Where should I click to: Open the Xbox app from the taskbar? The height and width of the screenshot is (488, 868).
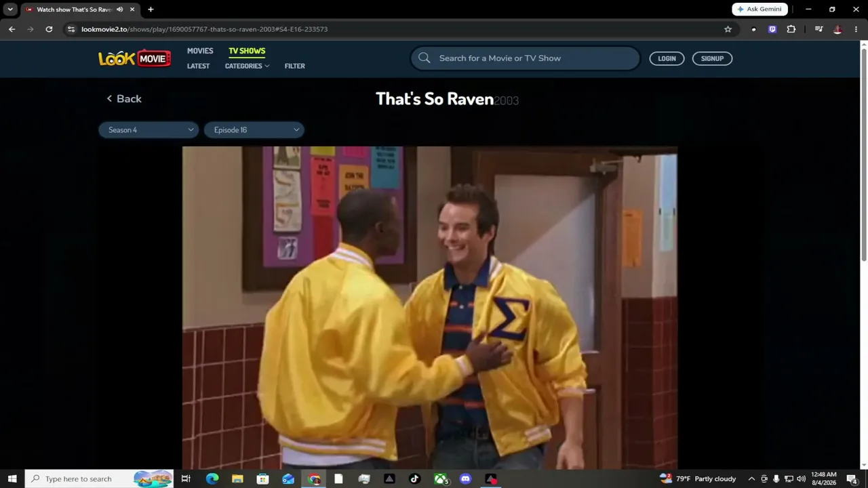(441, 479)
